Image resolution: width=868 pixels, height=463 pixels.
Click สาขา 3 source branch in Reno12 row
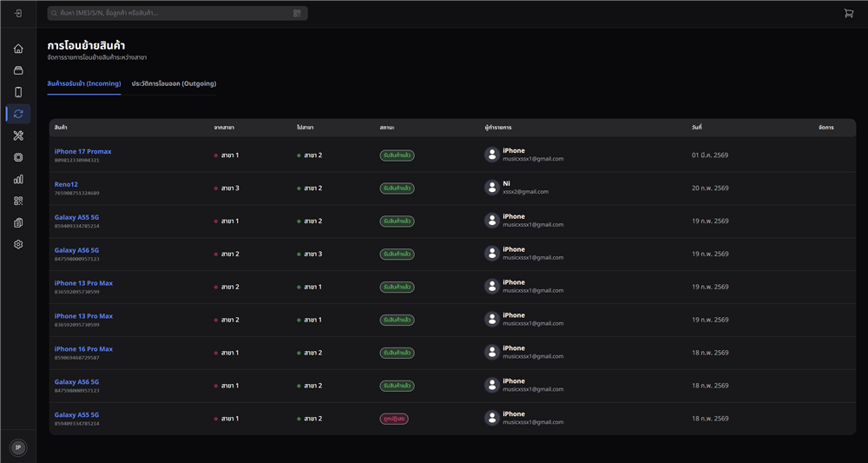pos(230,189)
